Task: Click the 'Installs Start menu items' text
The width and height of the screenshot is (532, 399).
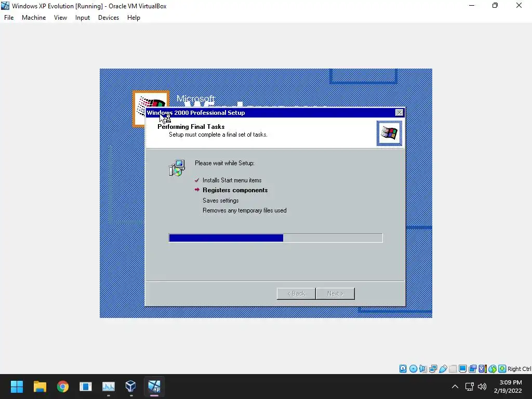Action: click(x=232, y=180)
